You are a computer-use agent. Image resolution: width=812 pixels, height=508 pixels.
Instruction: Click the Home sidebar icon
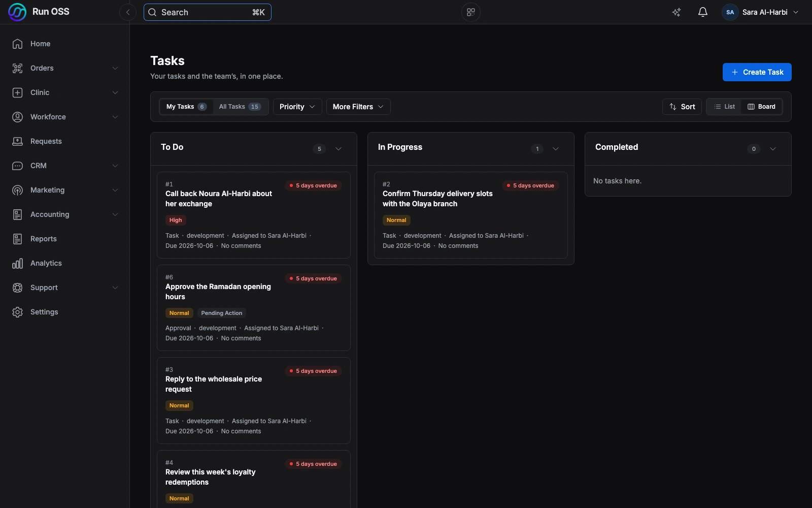pyautogui.click(x=18, y=44)
